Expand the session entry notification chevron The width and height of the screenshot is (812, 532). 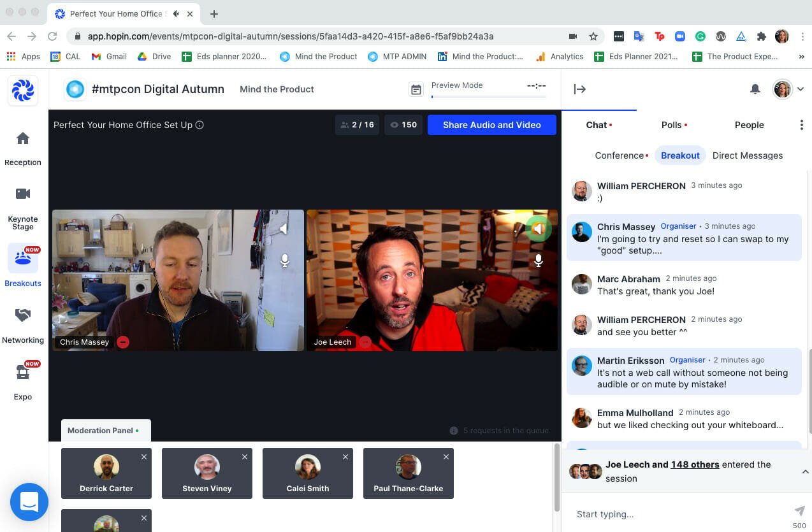click(804, 472)
